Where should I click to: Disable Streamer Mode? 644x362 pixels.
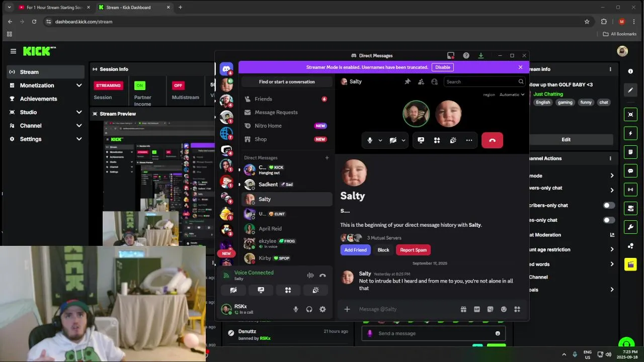point(443,67)
